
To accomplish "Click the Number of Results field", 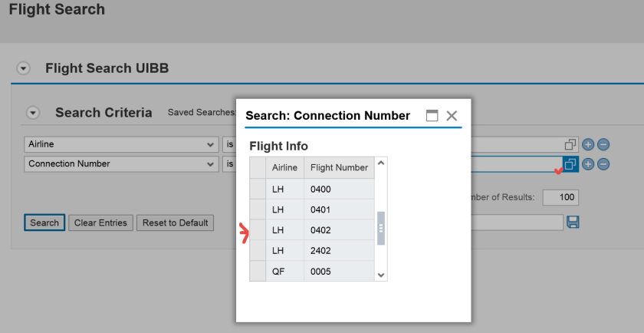I will [x=560, y=197].
